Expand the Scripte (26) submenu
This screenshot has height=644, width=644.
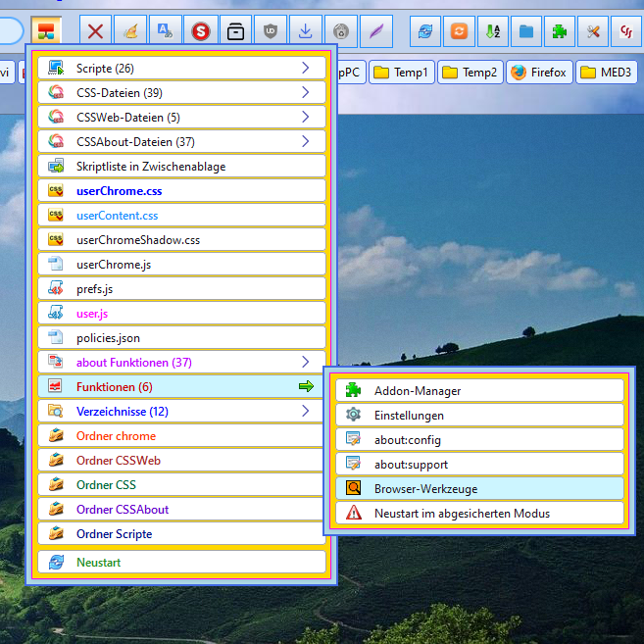(x=181, y=69)
